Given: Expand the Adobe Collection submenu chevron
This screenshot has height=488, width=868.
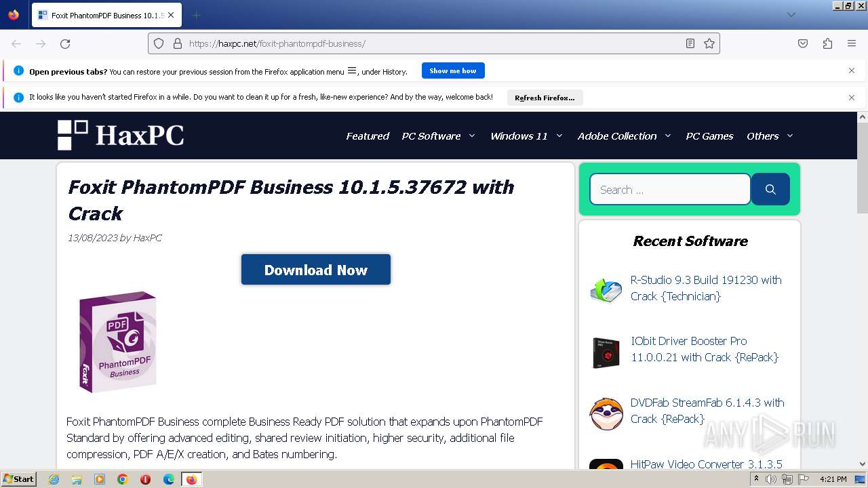Looking at the screenshot, I should 668,136.
